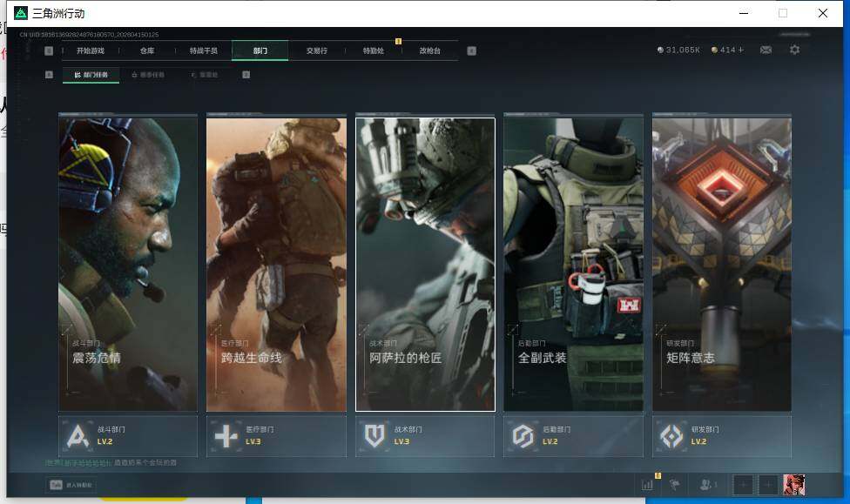Click the 后勤部门 hexagon emblem icon

[523, 436]
